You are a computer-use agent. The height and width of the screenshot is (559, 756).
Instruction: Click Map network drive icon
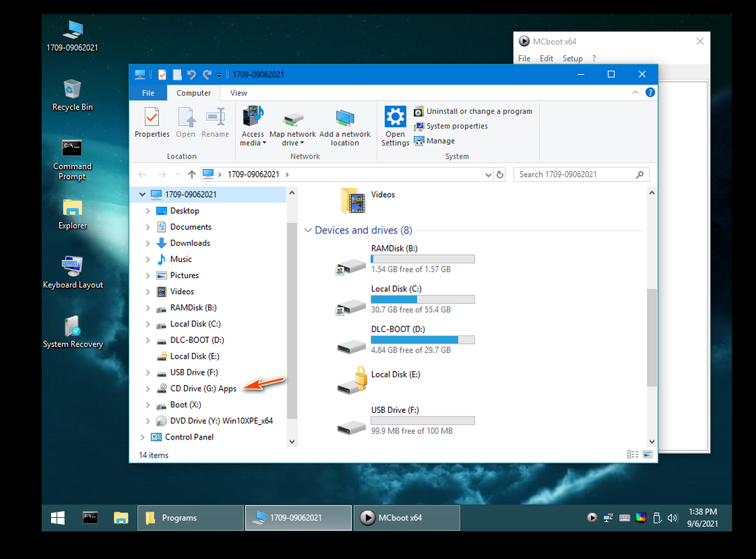(292, 119)
